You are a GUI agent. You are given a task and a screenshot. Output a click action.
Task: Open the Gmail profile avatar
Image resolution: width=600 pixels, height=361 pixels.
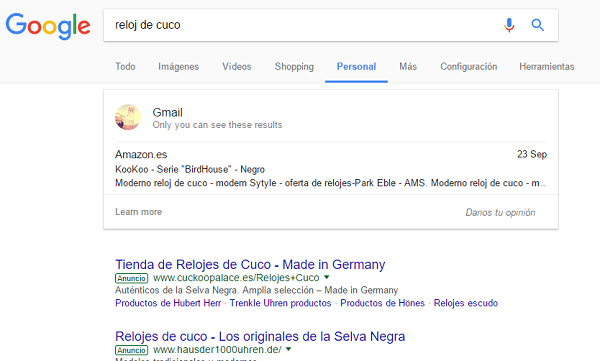click(x=128, y=117)
